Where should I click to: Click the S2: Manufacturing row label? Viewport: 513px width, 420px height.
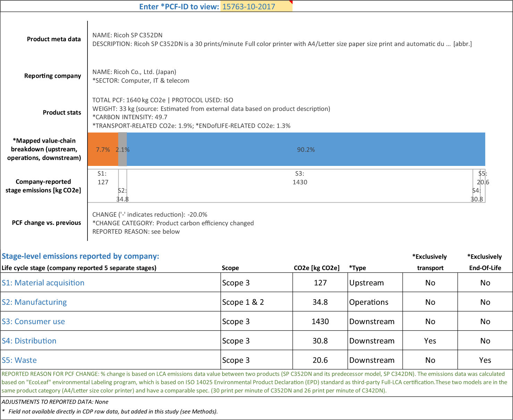[x=34, y=302]
